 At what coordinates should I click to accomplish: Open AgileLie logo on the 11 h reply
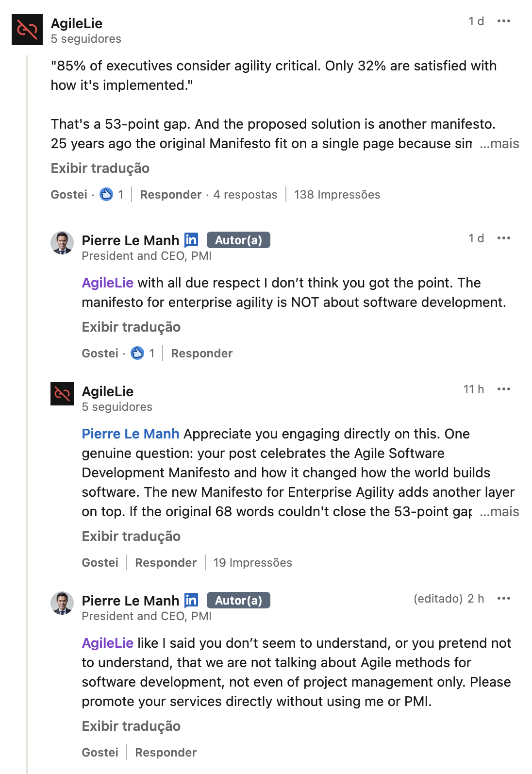62,393
